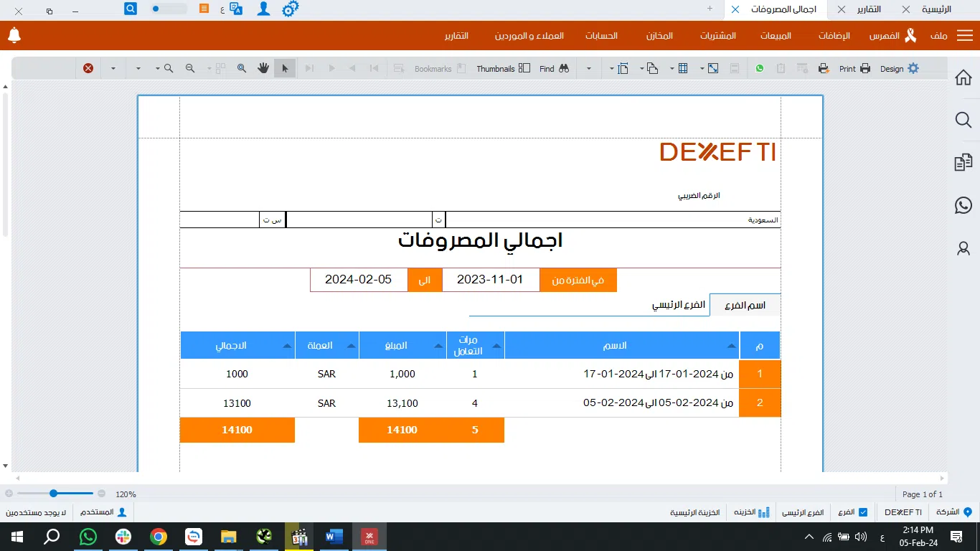Image resolution: width=980 pixels, height=551 pixels.
Task: Open Find with the binoculars icon
Action: coord(555,69)
